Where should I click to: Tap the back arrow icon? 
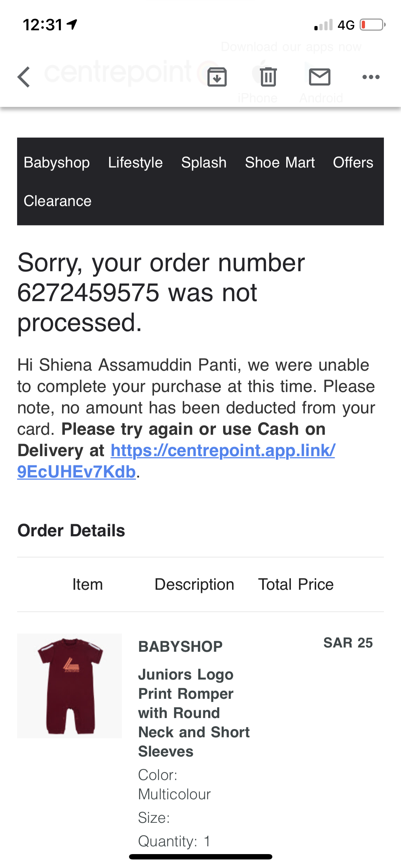pos(24,77)
